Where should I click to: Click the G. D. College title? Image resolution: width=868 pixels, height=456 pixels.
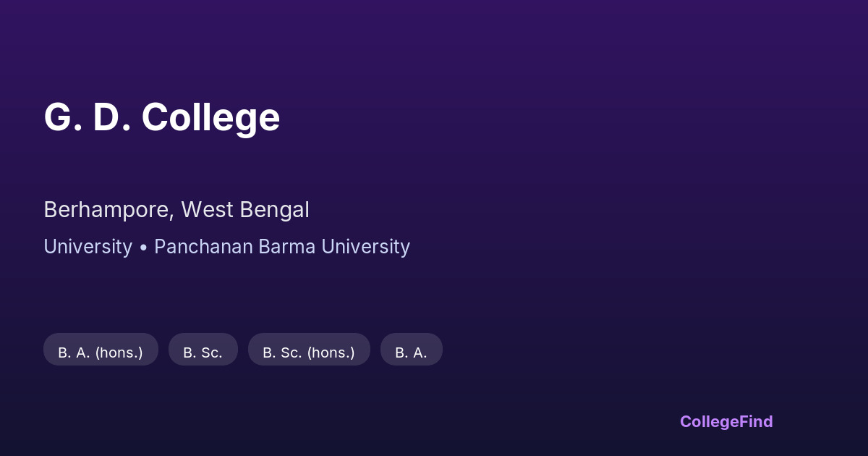[161, 117]
